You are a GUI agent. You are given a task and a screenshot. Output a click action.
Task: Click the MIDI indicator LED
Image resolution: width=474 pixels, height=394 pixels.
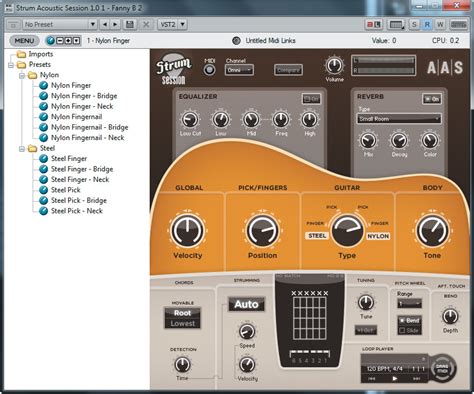pos(209,70)
